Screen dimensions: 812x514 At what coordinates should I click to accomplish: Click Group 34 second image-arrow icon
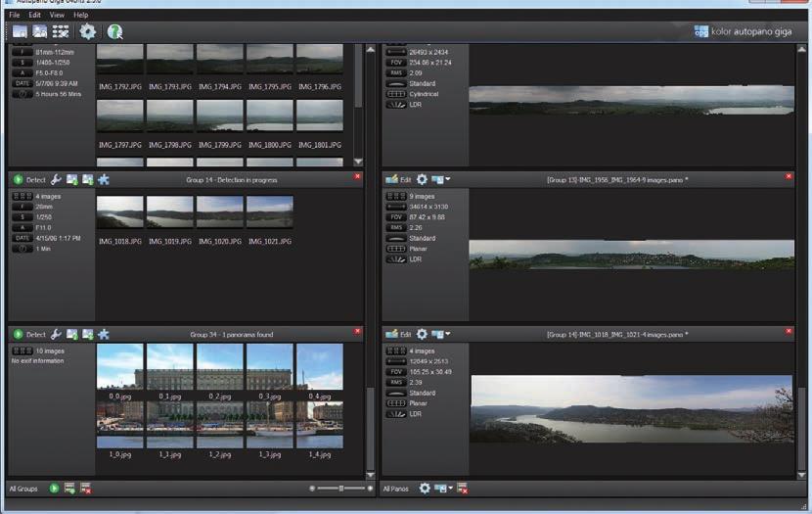(x=87, y=334)
